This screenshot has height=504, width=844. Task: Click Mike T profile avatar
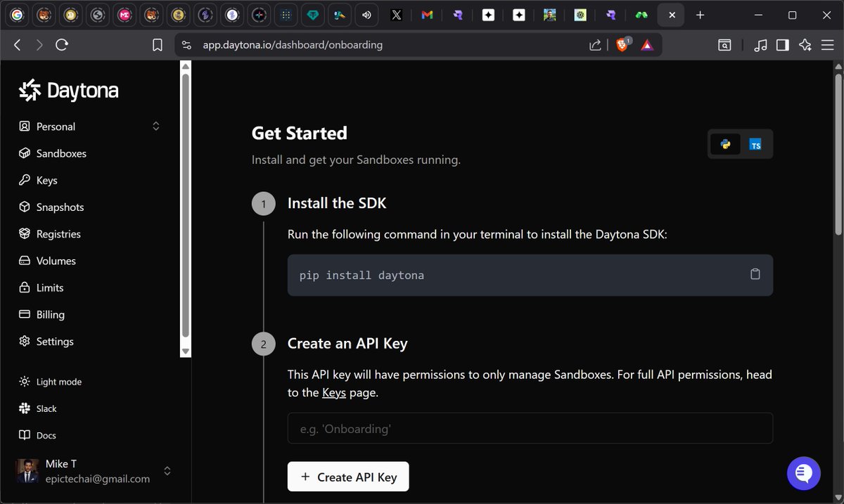[x=28, y=471]
